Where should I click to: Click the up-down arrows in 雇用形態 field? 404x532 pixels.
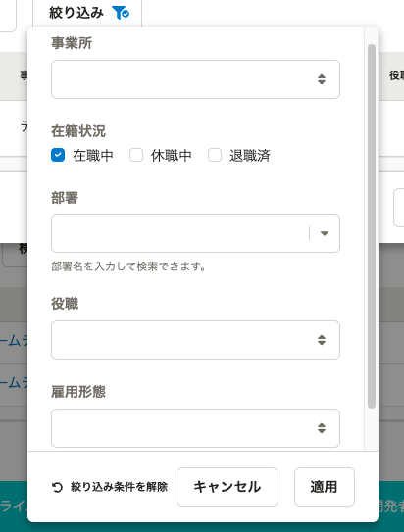click(x=322, y=428)
